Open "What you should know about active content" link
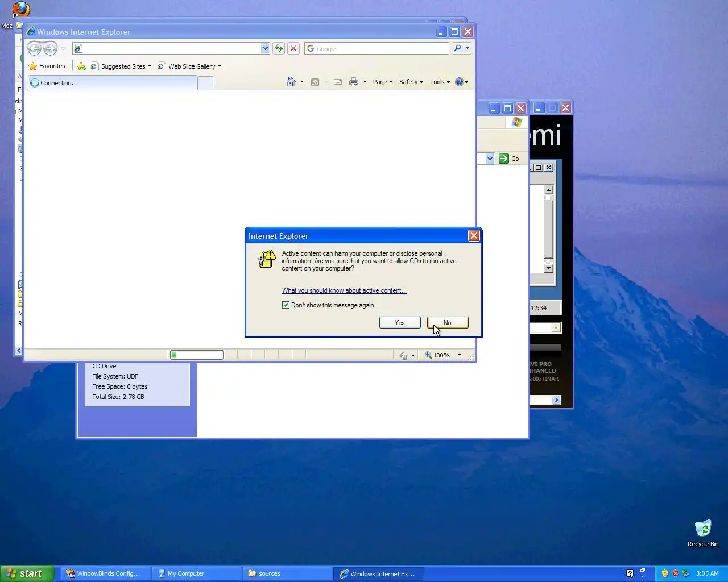Viewport: 728px width, 582px height. point(344,290)
